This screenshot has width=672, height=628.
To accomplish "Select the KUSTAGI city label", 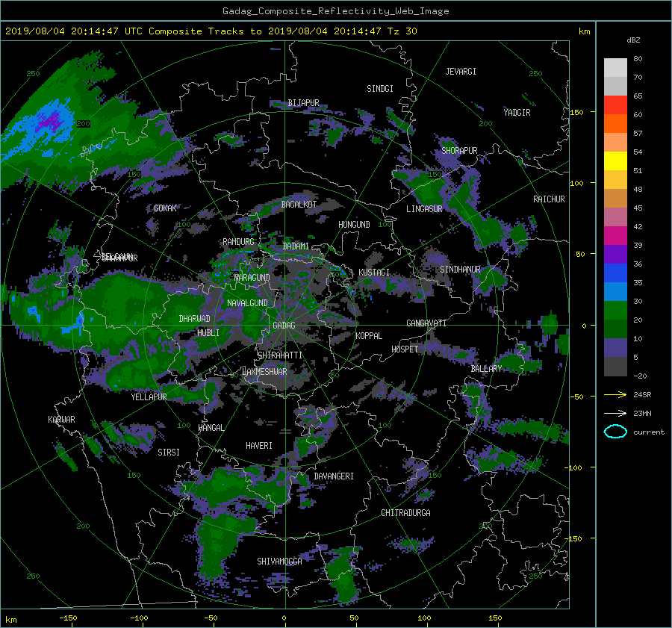I will coord(374,273).
